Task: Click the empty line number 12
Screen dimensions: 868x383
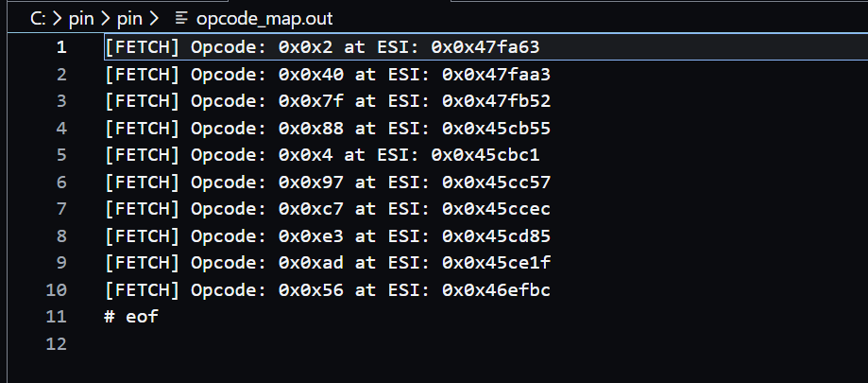Action: pos(57,344)
